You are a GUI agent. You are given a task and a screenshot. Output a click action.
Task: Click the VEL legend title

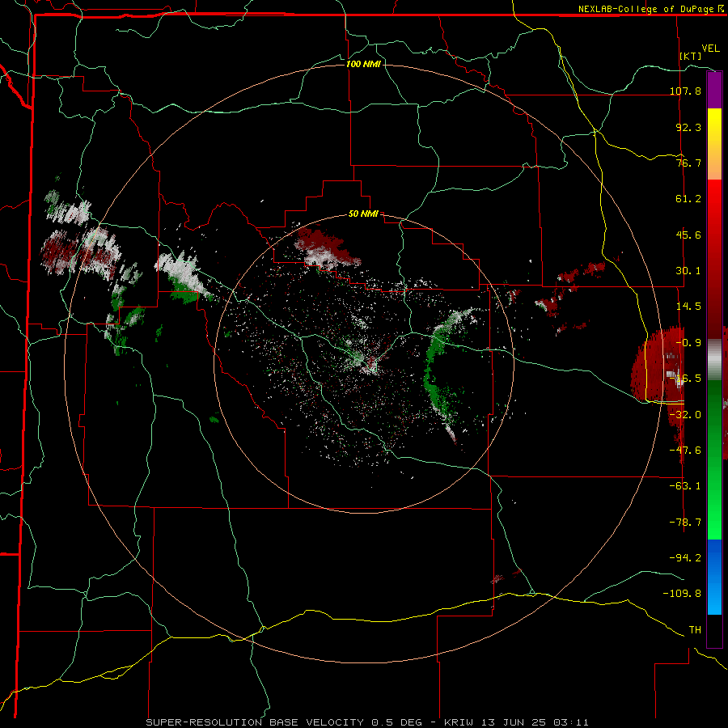pyautogui.click(x=710, y=49)
